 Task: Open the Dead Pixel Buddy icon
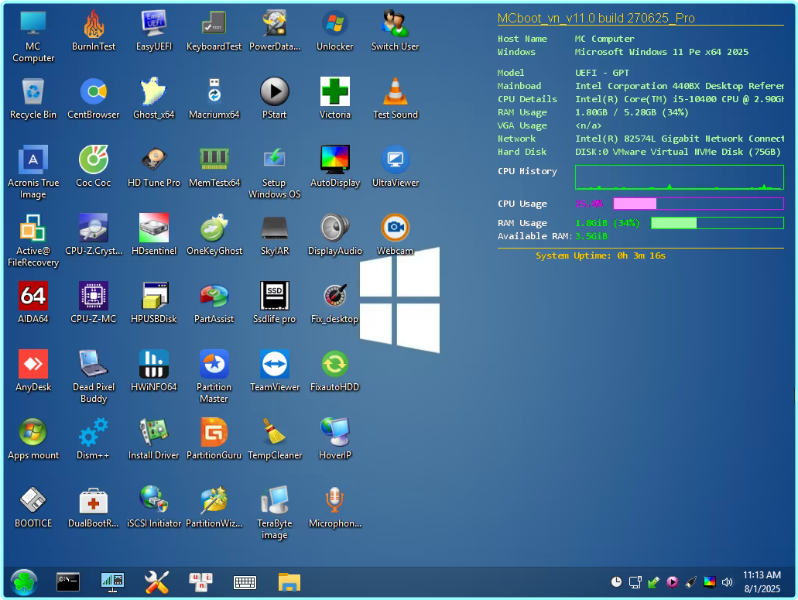[94, 377]
